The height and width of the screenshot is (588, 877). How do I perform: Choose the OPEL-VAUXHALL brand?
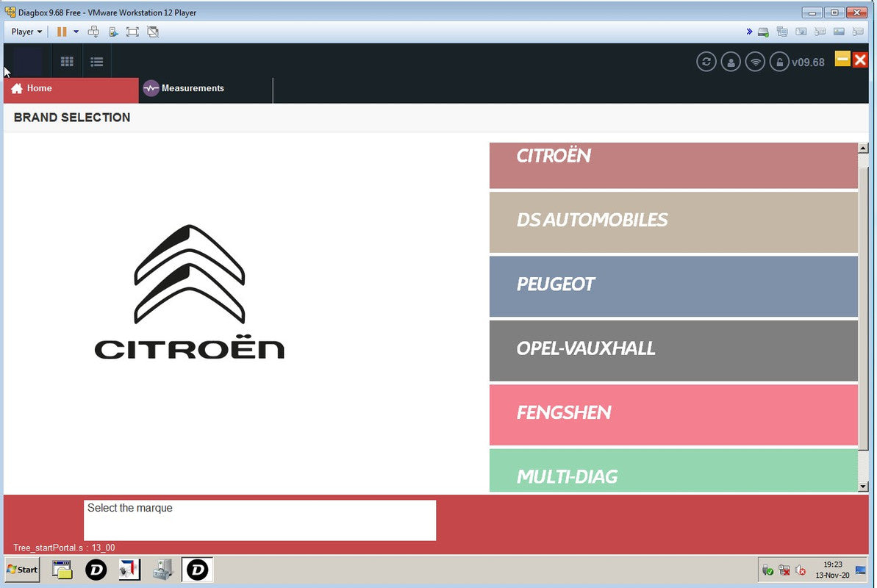673,350
